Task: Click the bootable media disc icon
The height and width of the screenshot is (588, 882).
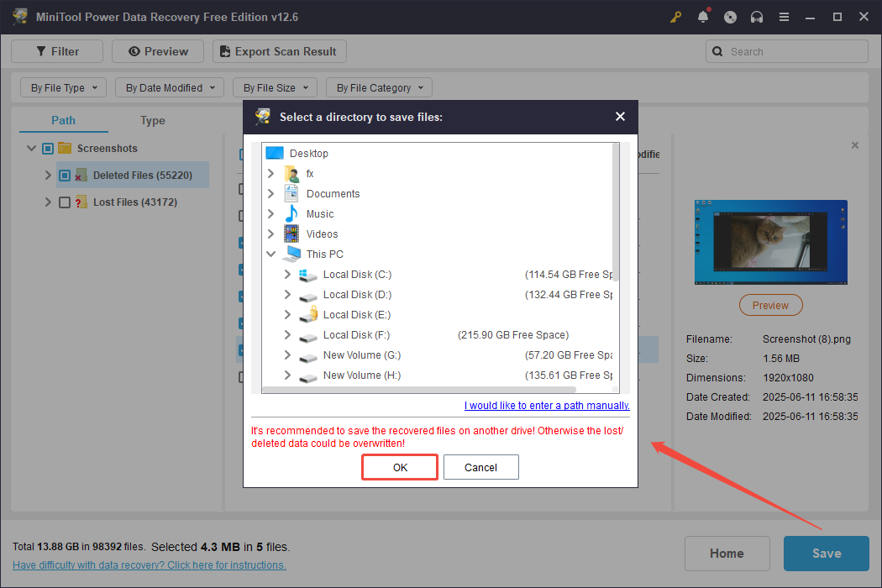Action: click(730, 16)
